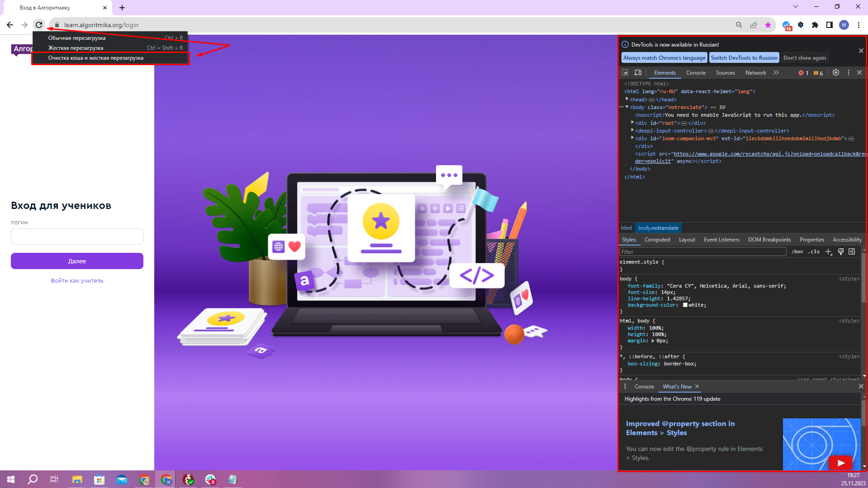The height and width of the screenshot is (488, 868).
Task: Expand the deepl-input-controller node
Action: point(632,130)
